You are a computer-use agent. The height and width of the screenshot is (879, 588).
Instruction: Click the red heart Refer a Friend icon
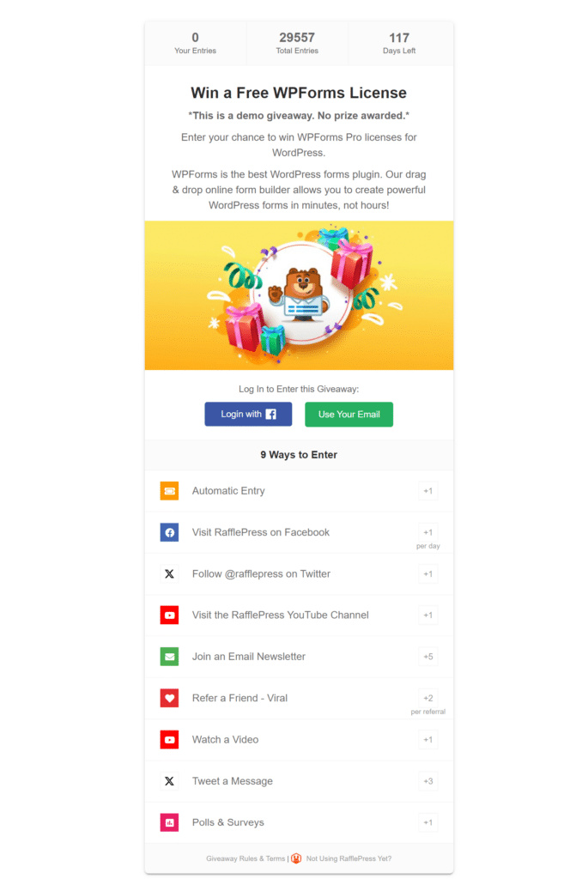pyautogui.click(x=169, y=699)
